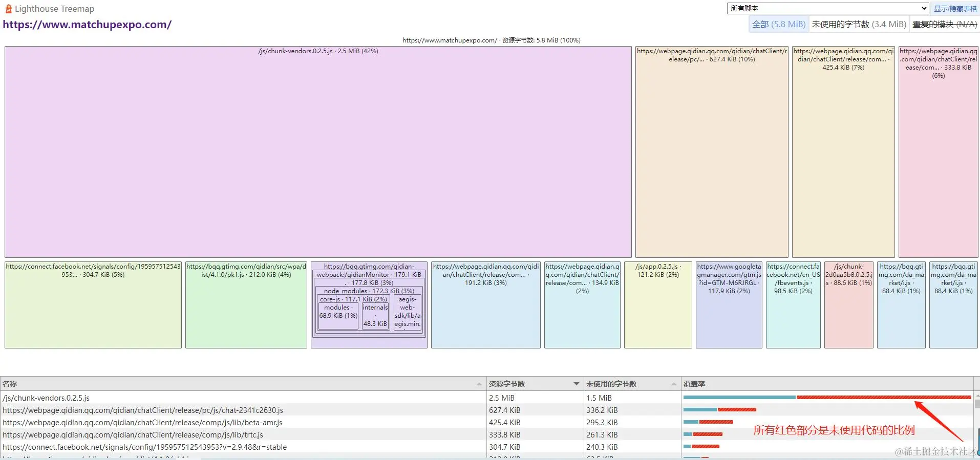Screen dimensions: 980x460
Task: Sort table by 名称 column header
Action: (243, 384)
